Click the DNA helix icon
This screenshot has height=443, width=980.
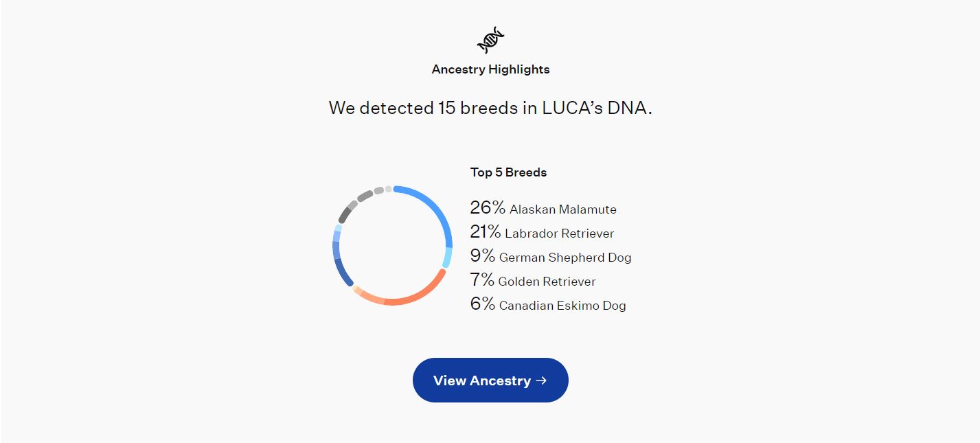(x=490, y=40)
